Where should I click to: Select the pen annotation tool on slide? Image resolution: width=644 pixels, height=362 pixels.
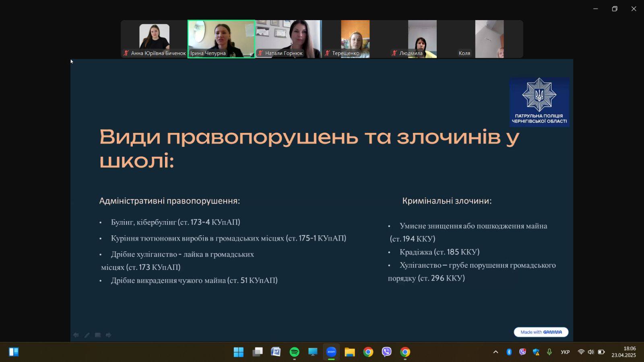click(x=87, y=335)
